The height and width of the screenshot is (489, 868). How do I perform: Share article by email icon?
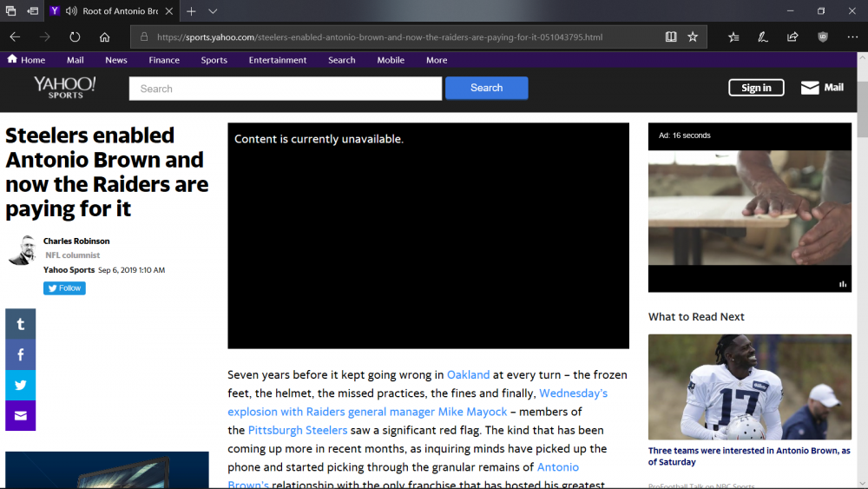pos(21,415)
